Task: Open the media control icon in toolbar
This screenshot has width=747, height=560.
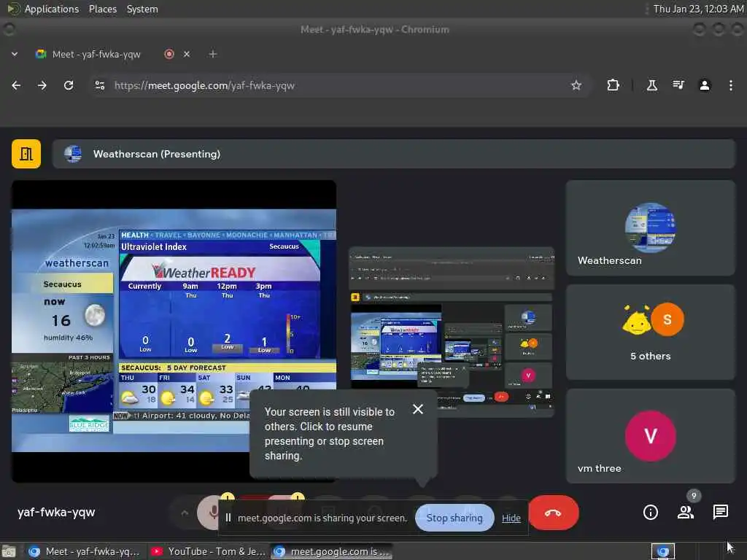Action: (x=678, y=85)
